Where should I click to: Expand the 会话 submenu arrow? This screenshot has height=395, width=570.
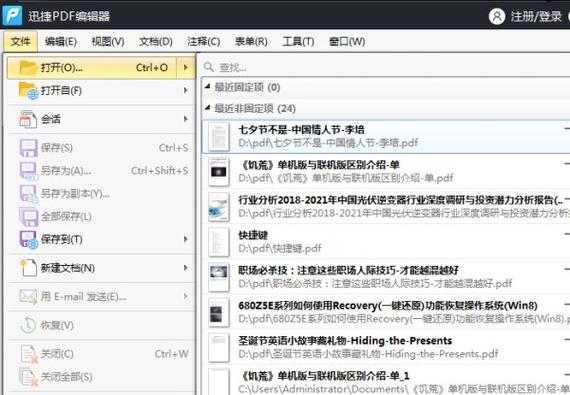(x=186, y=119)
